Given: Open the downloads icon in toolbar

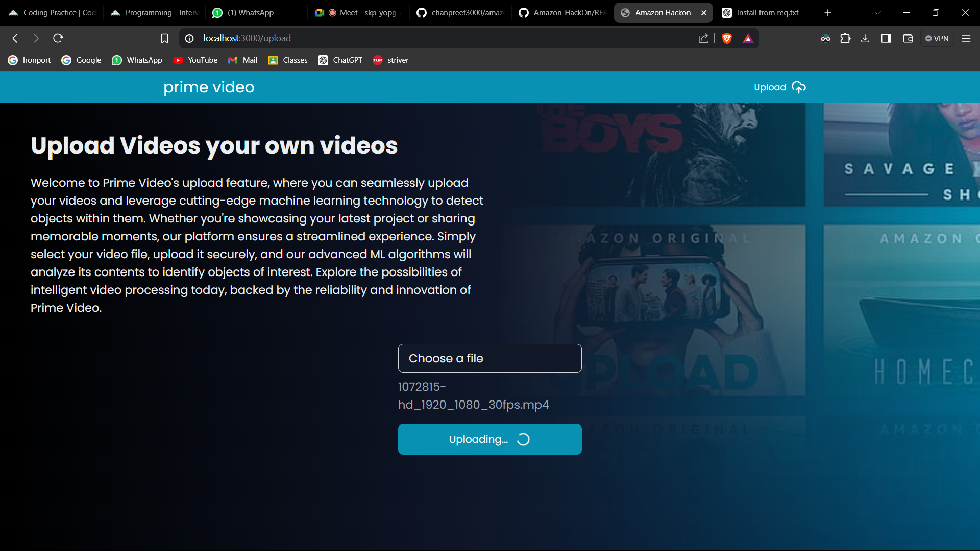Looking at the screenshot, I should 865,38.
